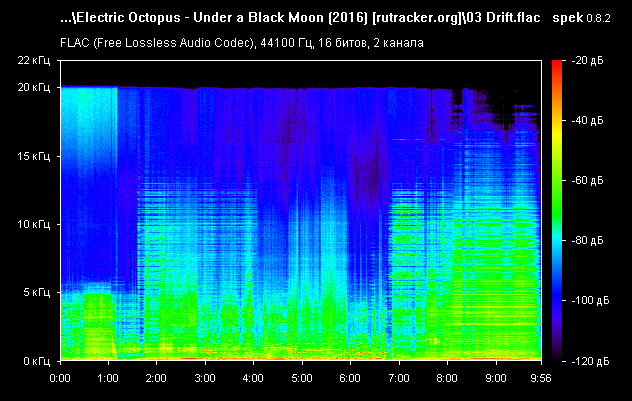The width and height of the screenshot is (632, 401).
Task: Click the FLAC codec info line
Action: [242, 43]
